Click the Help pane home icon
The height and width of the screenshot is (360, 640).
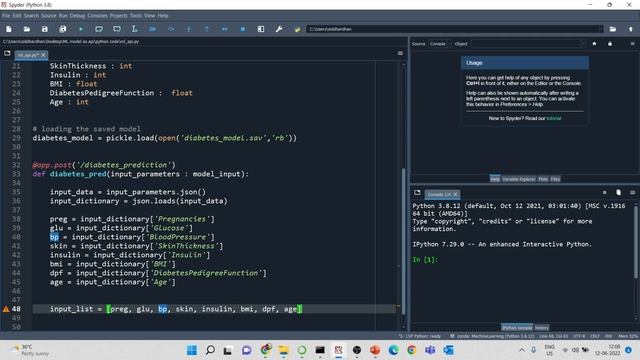click(594, 44)
